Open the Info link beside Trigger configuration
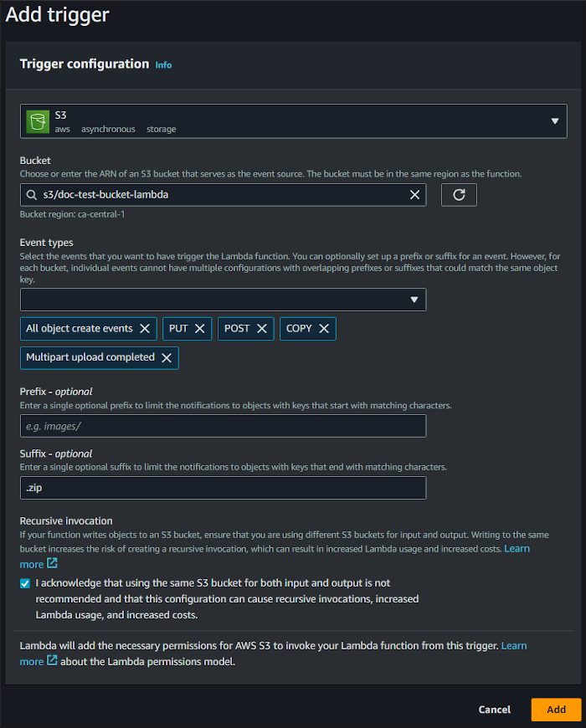The height and width of the screenshot is (728, 586). point(163,65)
